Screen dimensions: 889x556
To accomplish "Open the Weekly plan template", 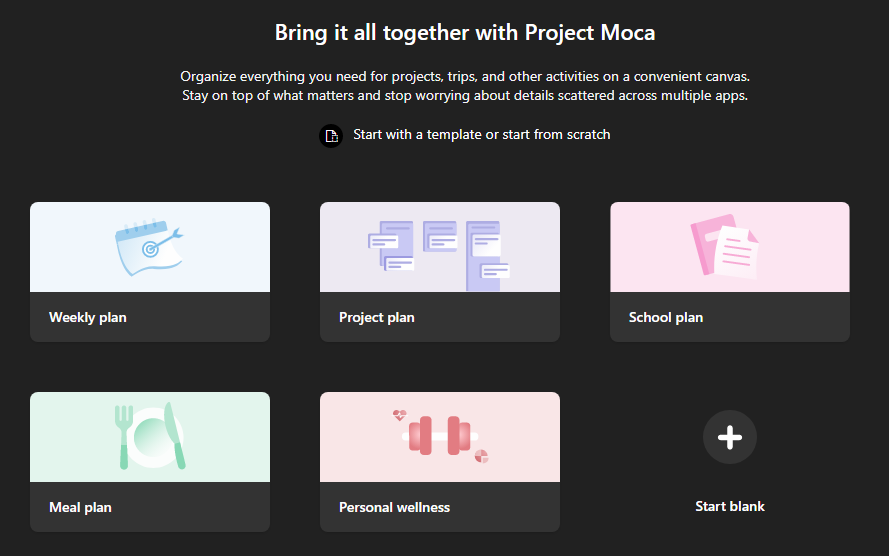I will [x=88, y=318].
